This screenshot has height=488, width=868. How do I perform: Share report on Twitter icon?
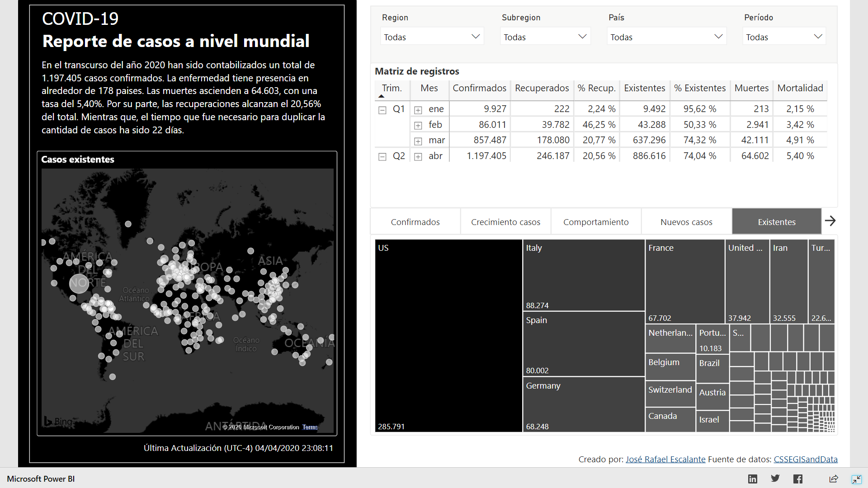pos(775,479)
